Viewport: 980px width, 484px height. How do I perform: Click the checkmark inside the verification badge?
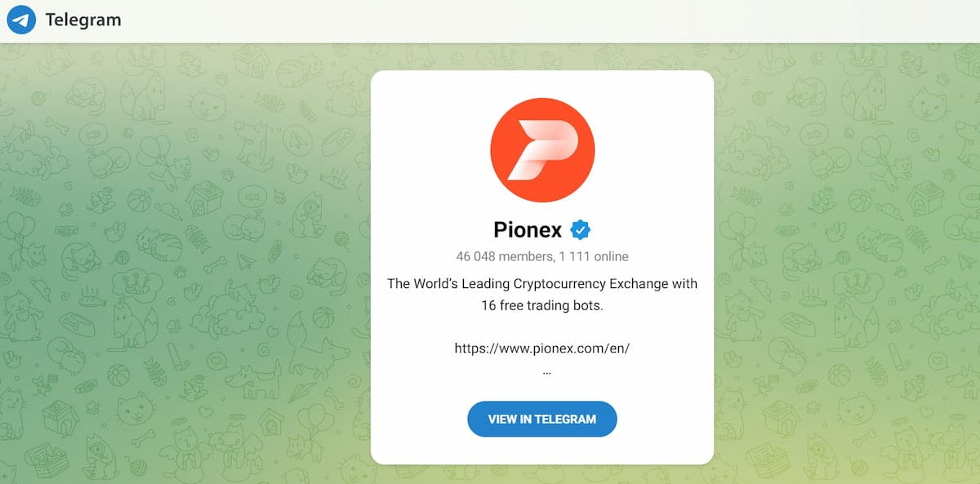pos(580,229)
